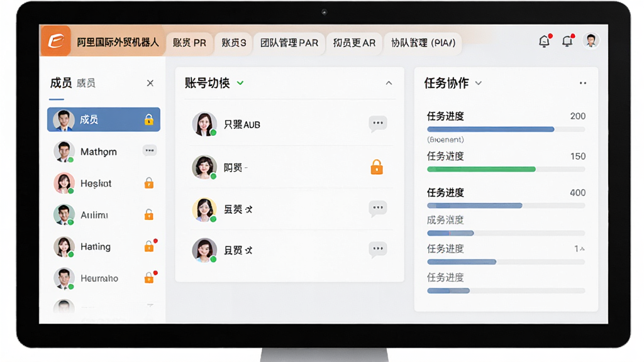Collapse the account panel with the up chevron
The height and width of the screenshot is (362, 644).
tap(389, 84)
